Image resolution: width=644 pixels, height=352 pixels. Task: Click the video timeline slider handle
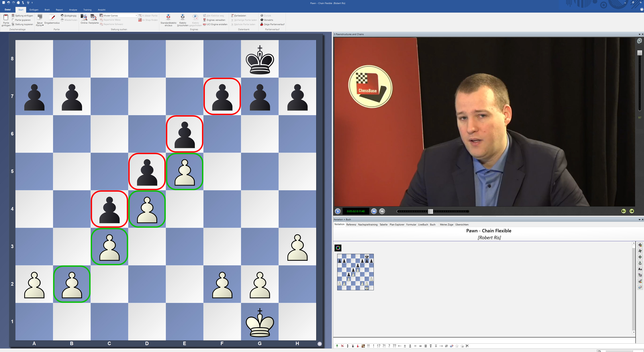tap(430, 211)
